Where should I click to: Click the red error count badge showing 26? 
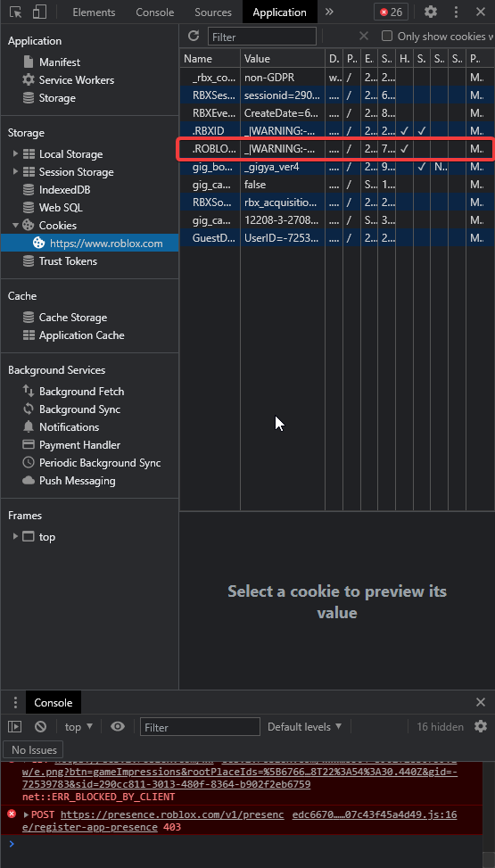pos(391,12)
